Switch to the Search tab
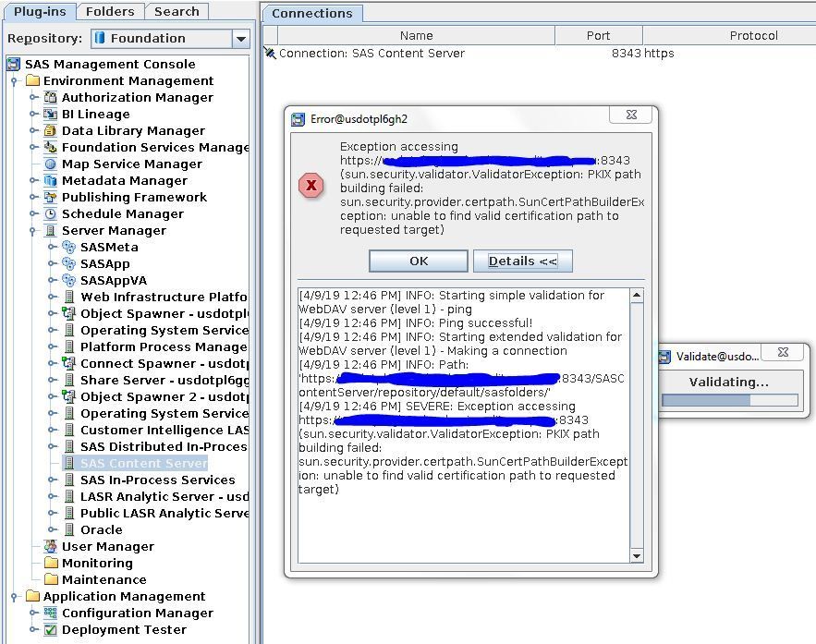Screen dimensions: 816x644 [x=177, y=11]
